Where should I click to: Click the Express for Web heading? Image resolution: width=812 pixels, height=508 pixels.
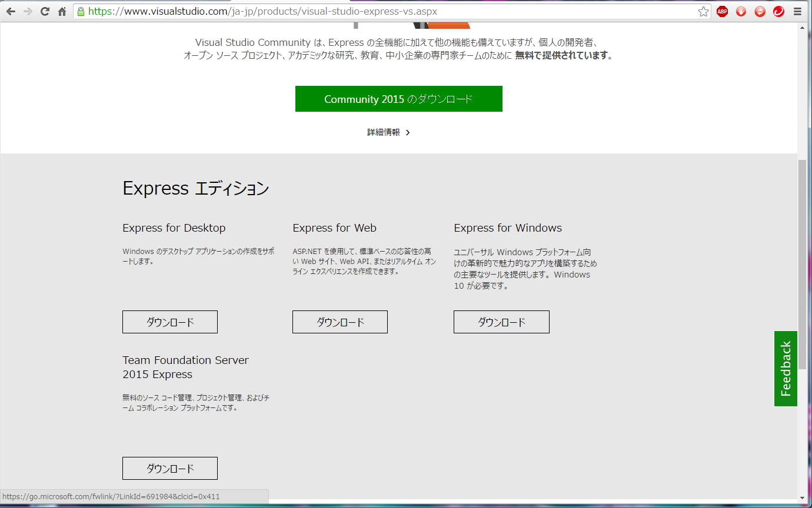(334, 228)
